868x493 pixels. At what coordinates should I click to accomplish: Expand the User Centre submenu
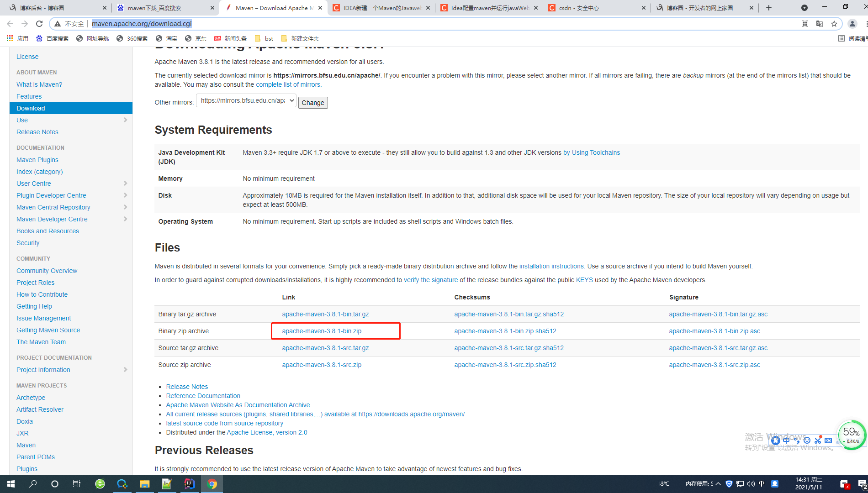pos(125,184)
